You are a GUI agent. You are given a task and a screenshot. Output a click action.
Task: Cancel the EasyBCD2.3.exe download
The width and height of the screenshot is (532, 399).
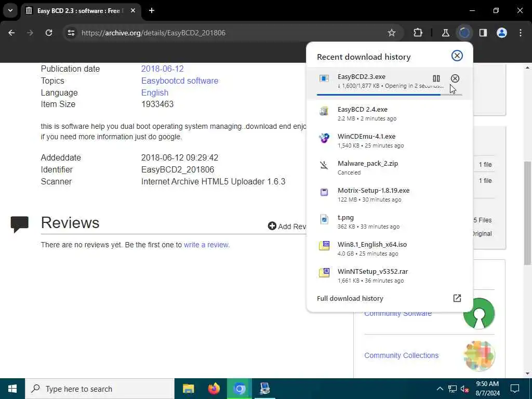pos(455,78)
